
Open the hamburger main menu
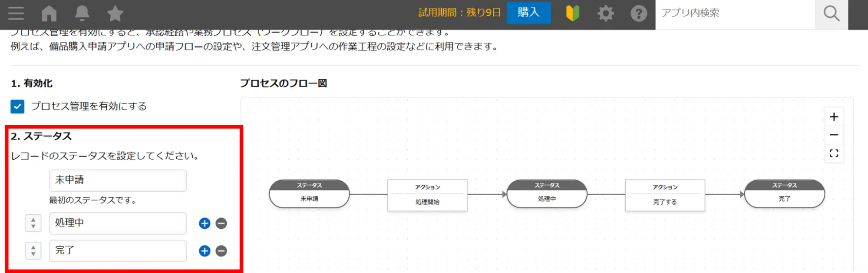point(16,13)
